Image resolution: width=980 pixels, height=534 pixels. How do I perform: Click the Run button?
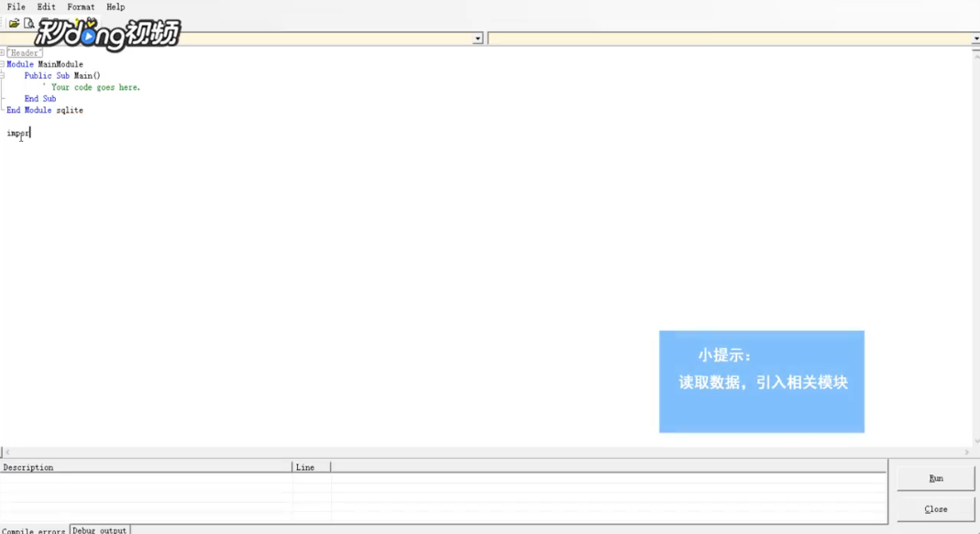(936, 478)
